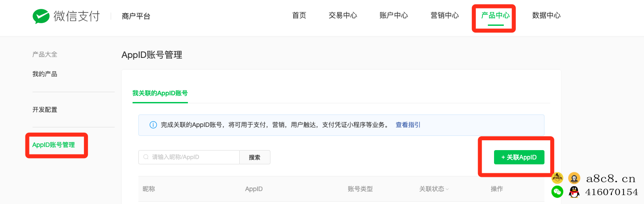This screenshot has width=644, height=204.
Task: Click the WeChat Pay green logo icon
Action: [x=41, y=16]
